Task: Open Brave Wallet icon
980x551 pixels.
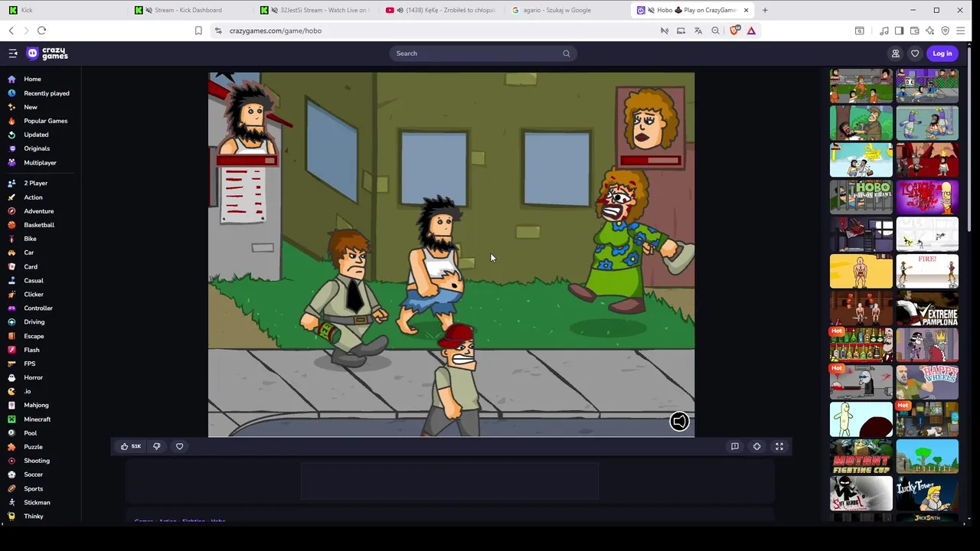Action: [x=915, y=31]
